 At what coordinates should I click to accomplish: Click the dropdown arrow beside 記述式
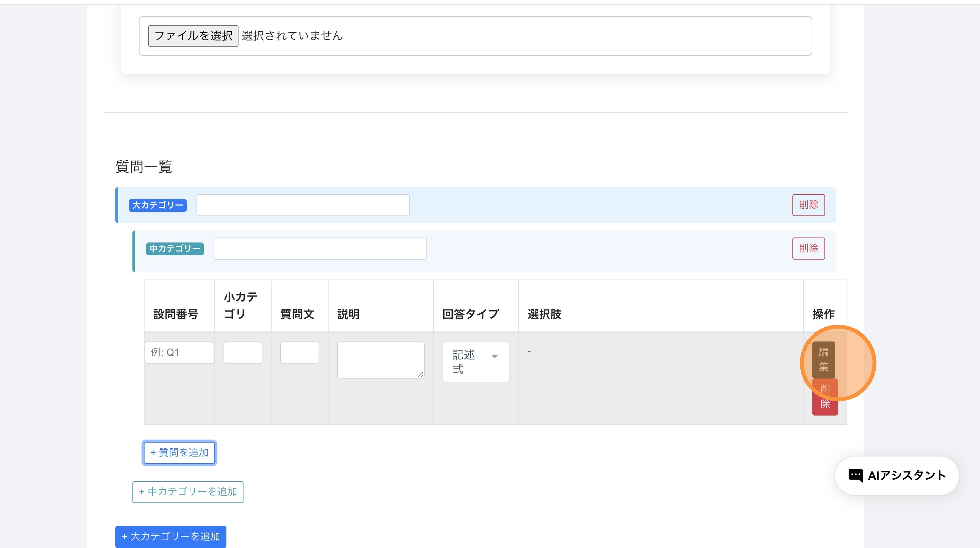tap(494, 356)
